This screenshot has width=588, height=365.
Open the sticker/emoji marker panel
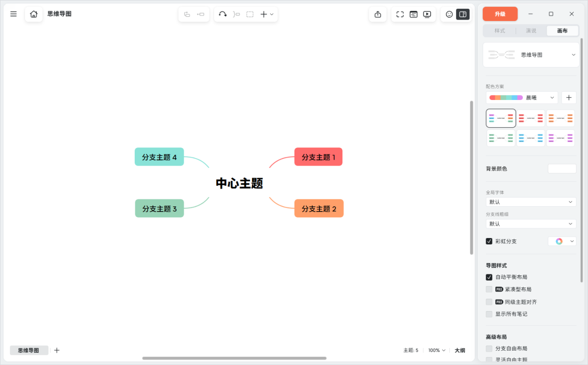449,14
